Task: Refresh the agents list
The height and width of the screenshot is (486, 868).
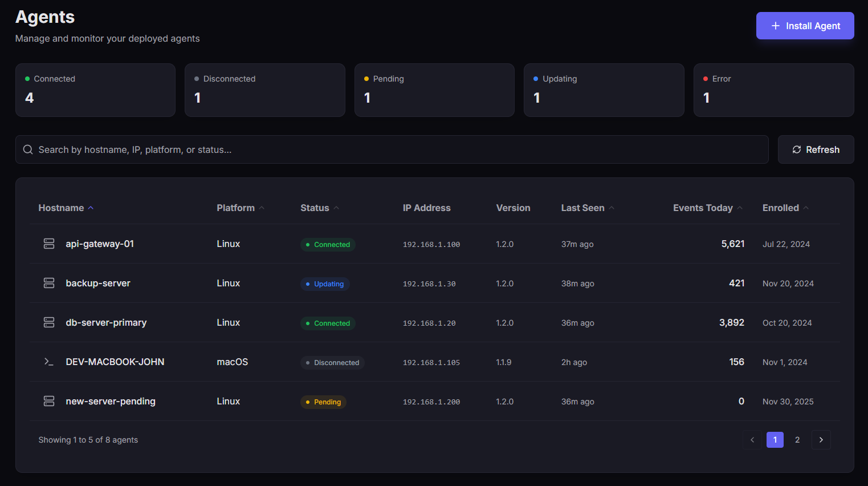Action: pos(816,149)
